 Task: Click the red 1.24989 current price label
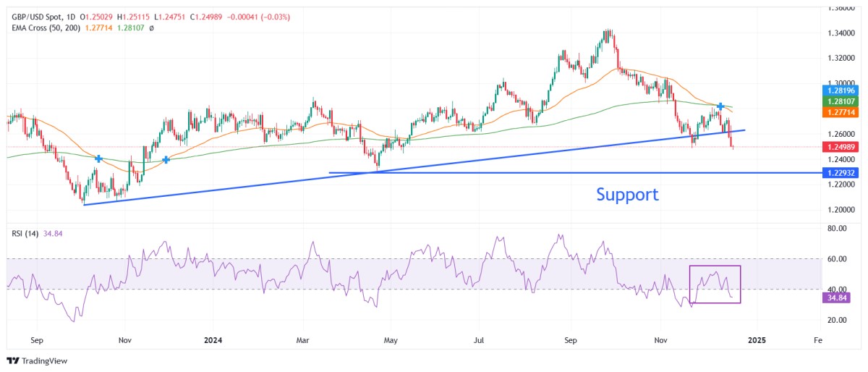tap(843, 147)
